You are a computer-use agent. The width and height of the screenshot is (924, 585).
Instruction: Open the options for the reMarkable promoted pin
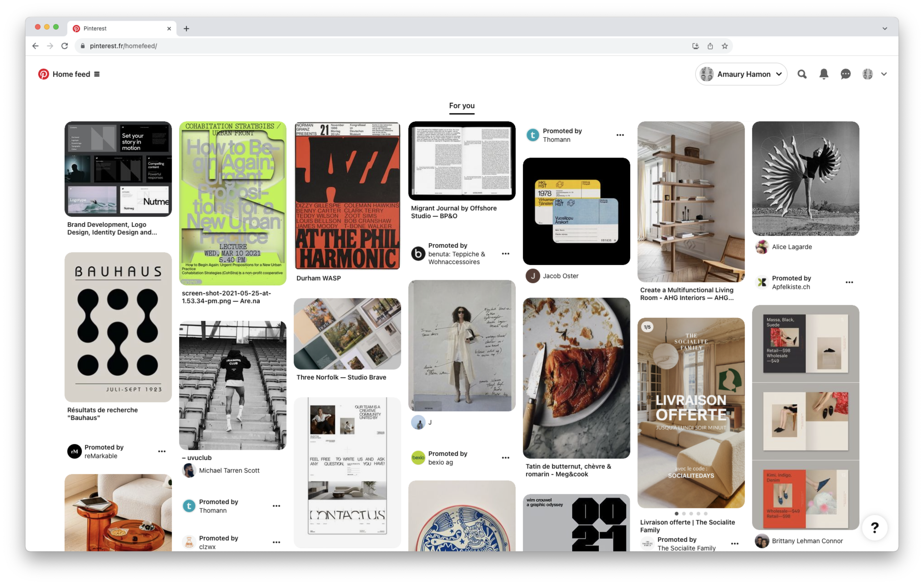click(x=162, y=452)
